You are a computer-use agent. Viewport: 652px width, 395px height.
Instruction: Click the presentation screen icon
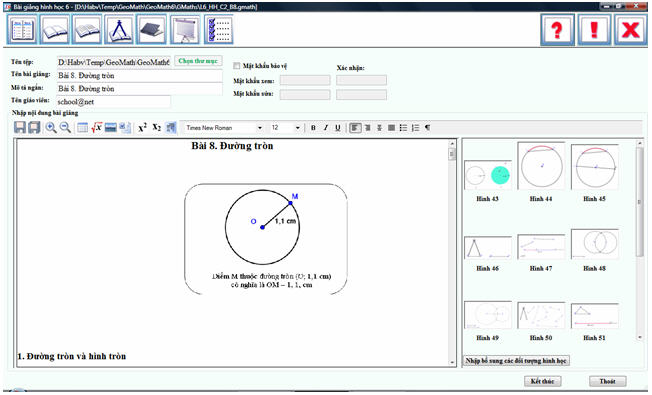185,30
